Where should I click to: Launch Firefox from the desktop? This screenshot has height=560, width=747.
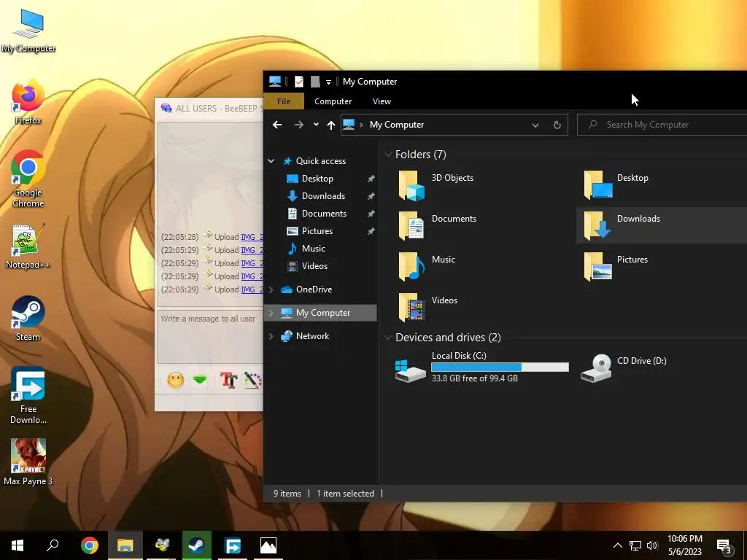click(28, 103)
